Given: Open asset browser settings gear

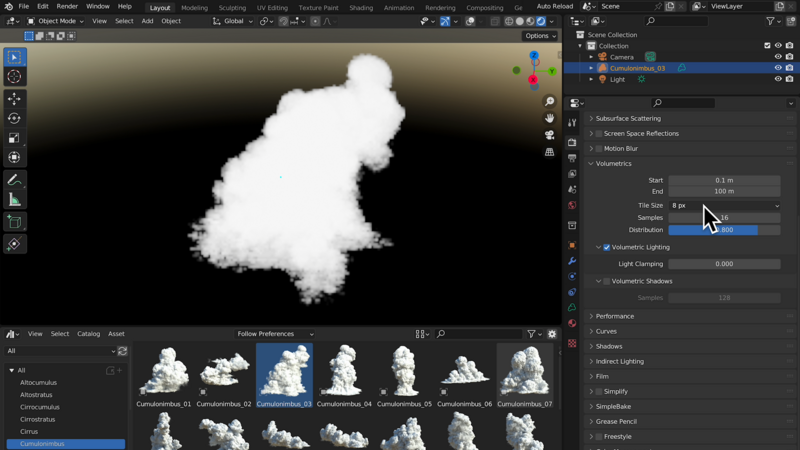Looking at the screenshot, I should pos(552,334).
